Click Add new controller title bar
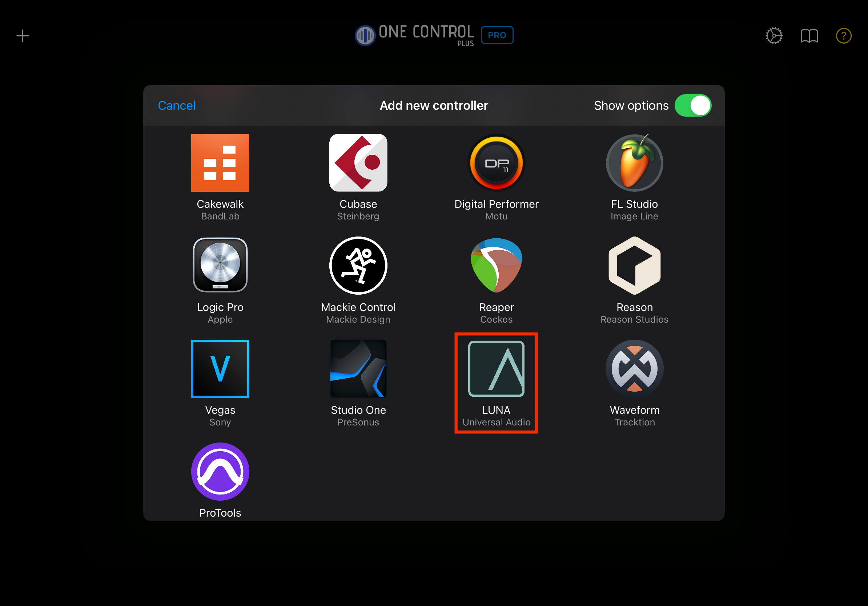 click(433, 105)
